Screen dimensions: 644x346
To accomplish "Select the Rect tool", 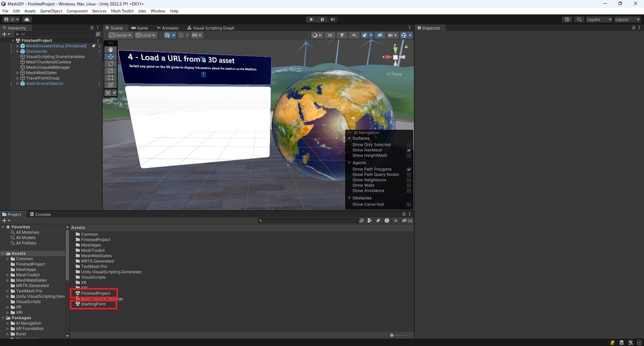I will point(111,78).
